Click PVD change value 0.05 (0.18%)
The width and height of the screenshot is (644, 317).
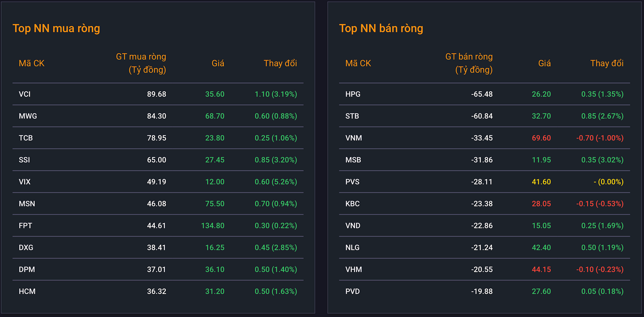point(602,291)
